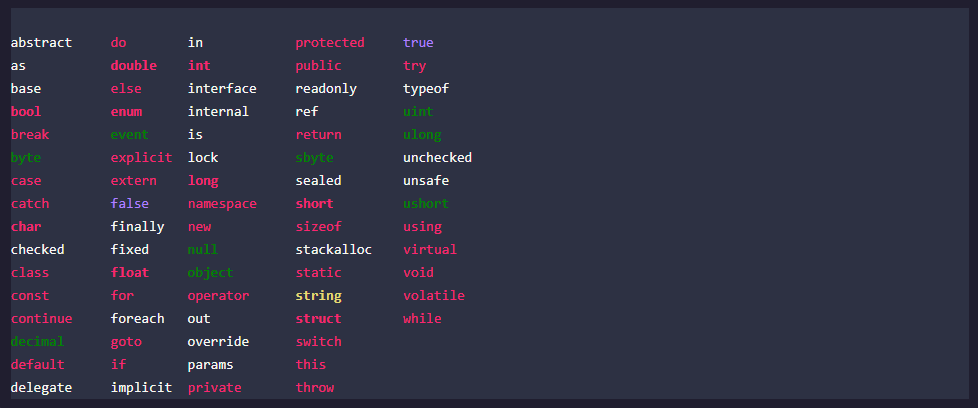Viewport: 978px width, 408px height.
Task: Select the purple 'false' keyword
Action: pos(130,203)
